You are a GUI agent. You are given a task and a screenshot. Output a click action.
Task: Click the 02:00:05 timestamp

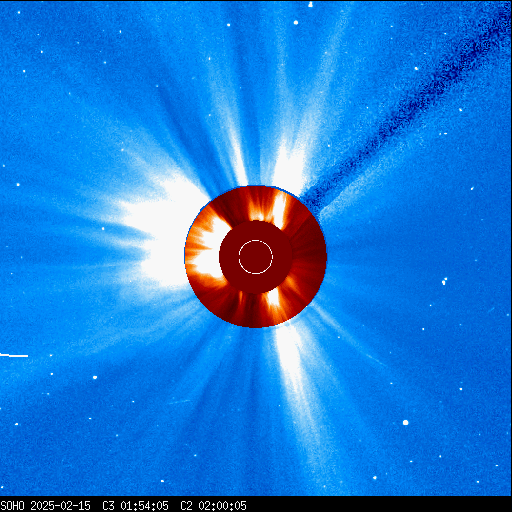[x=222, y=506]
